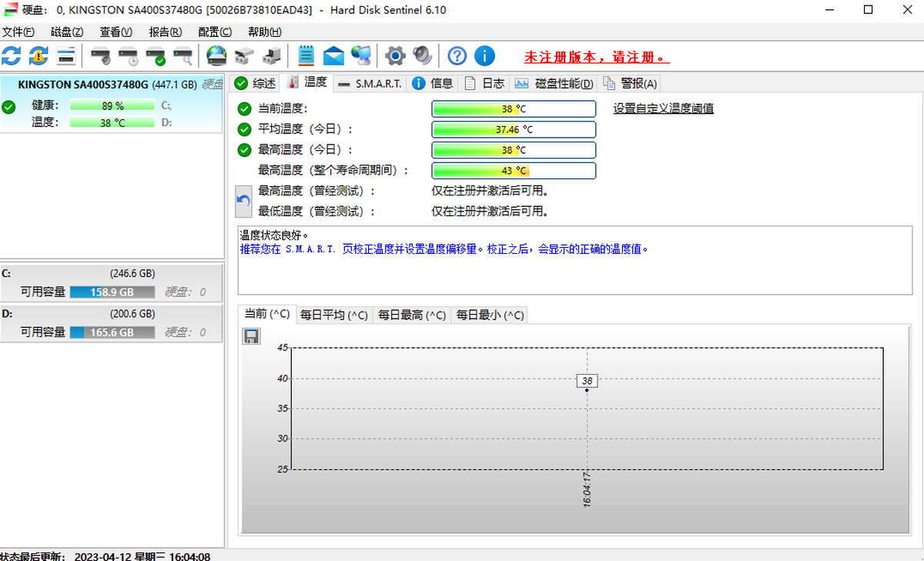This screenshot has height=561, width=924.
Task: Open the 信息 tab
Action: coord(433,83)
